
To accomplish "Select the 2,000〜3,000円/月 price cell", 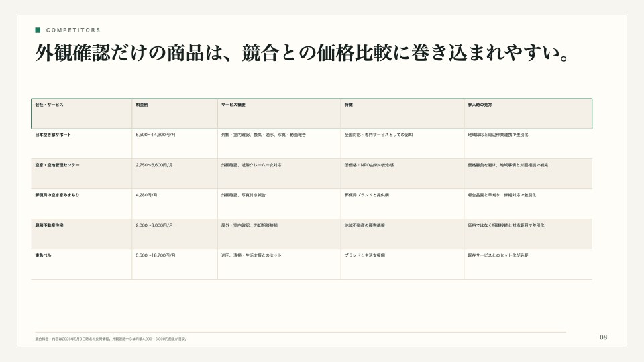I will [x=174, y=234].
